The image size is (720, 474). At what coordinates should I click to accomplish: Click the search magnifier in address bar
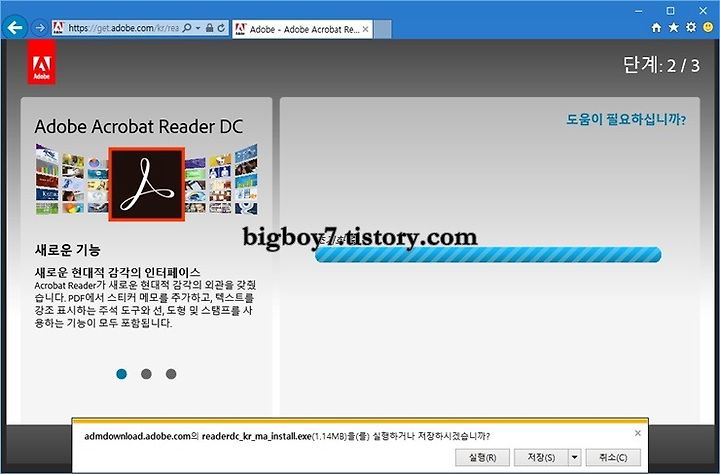coord(187,28)
